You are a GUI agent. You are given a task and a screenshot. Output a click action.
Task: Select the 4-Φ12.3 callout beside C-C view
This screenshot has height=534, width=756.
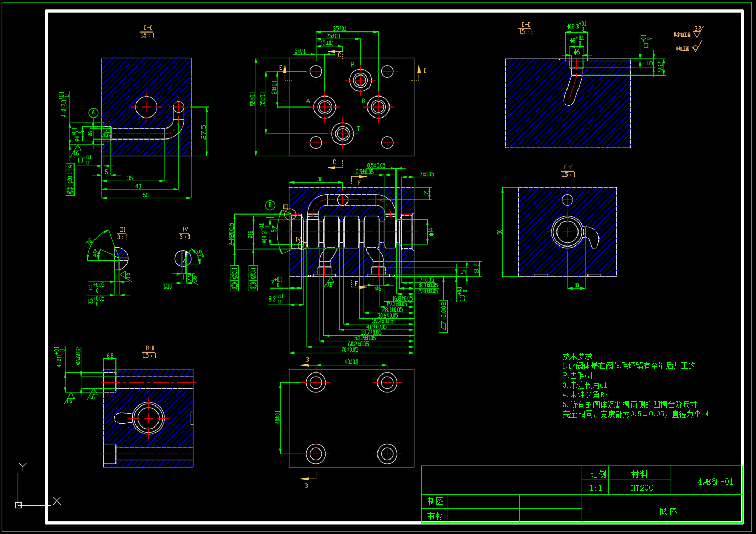(64, 105)
